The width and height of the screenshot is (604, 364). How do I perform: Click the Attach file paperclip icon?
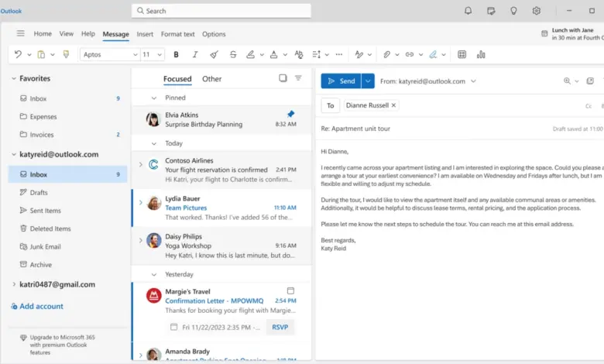pos(386,55)
